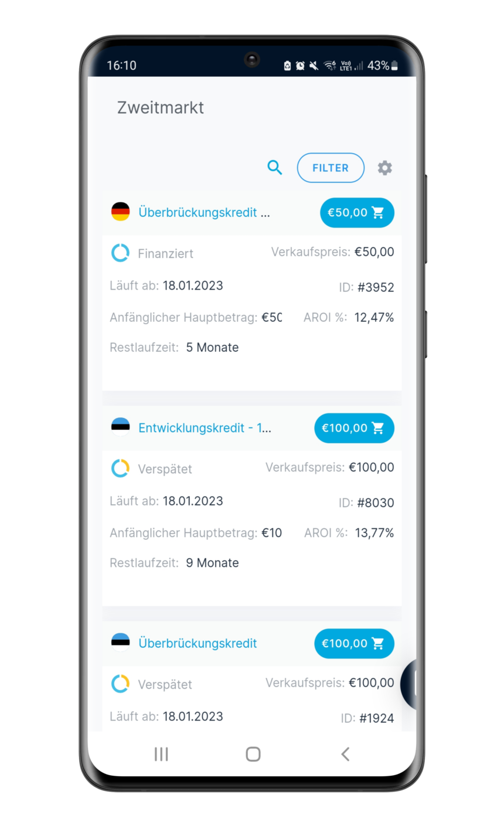This screenshot has height=822, width=504.
Task: Click the shopping cart in the €50,00 button
Action: pyautogui.click(x=377, y=212)
